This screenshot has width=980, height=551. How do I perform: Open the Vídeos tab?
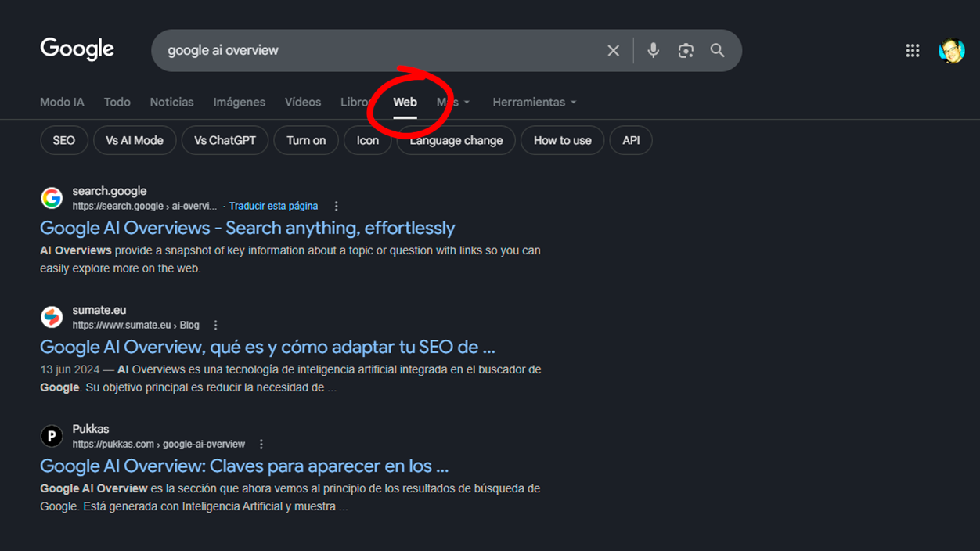click(x=303, y=103)
